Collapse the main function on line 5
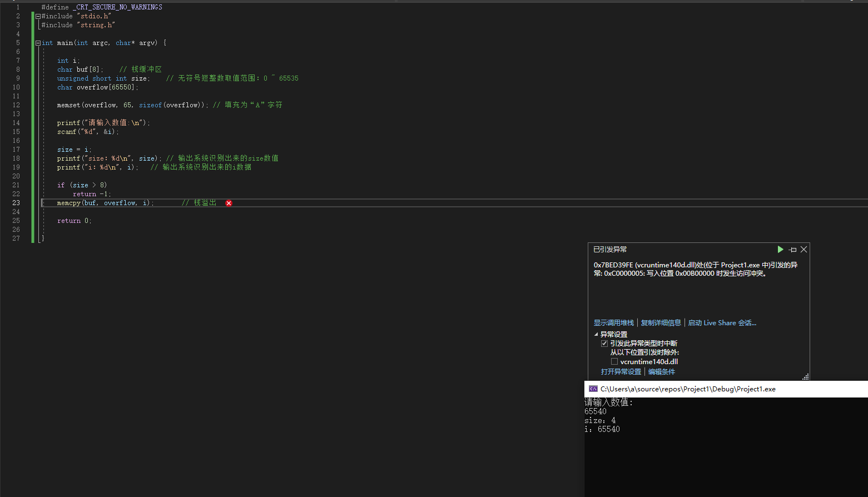This screenshot has width=868, height=497. 38,43
